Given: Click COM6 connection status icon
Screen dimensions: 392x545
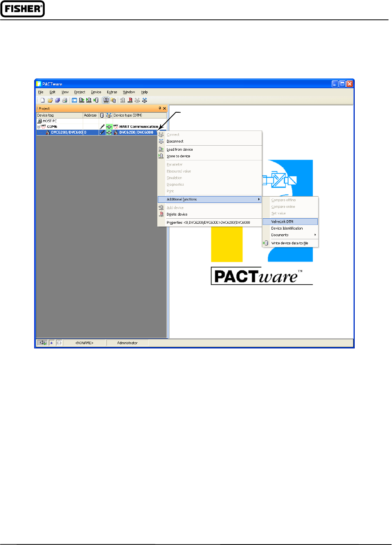Looking at the screenshot, I should pyautogui.click(x=109, y=127).
